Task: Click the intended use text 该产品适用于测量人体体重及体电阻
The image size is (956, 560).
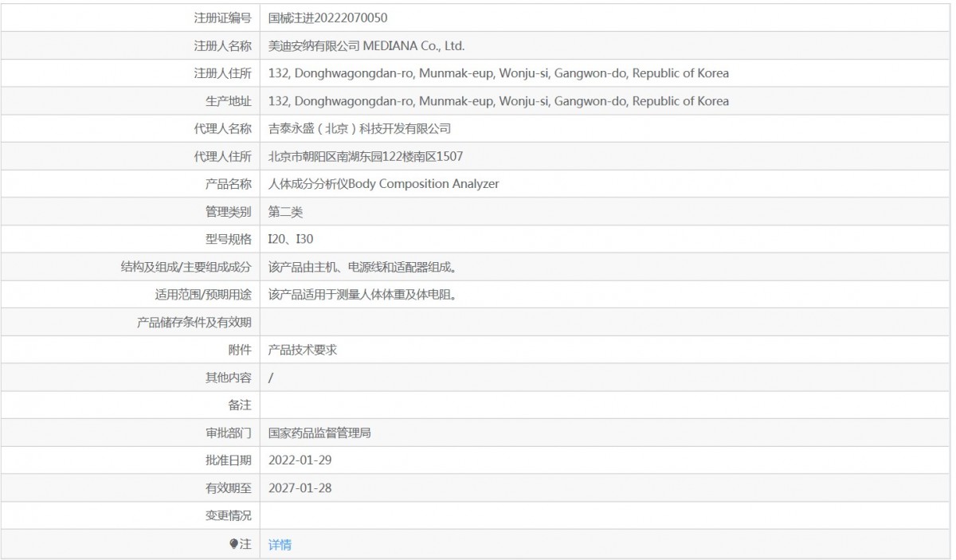Action: (362, 295)
